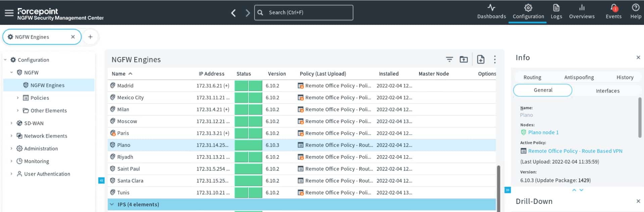Image resolution: width=644 pixels, height=212 pixels.
Task: Sort by Installed column header
Action: pyautogui.click(x=388, y=74)
